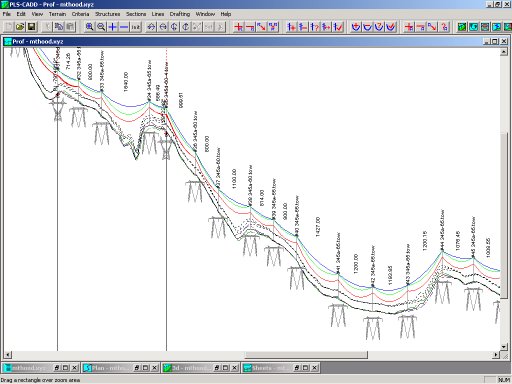Click the Copy toolbar icon
Viewport: 512px width, 384px height.
[x=59, y=27]
